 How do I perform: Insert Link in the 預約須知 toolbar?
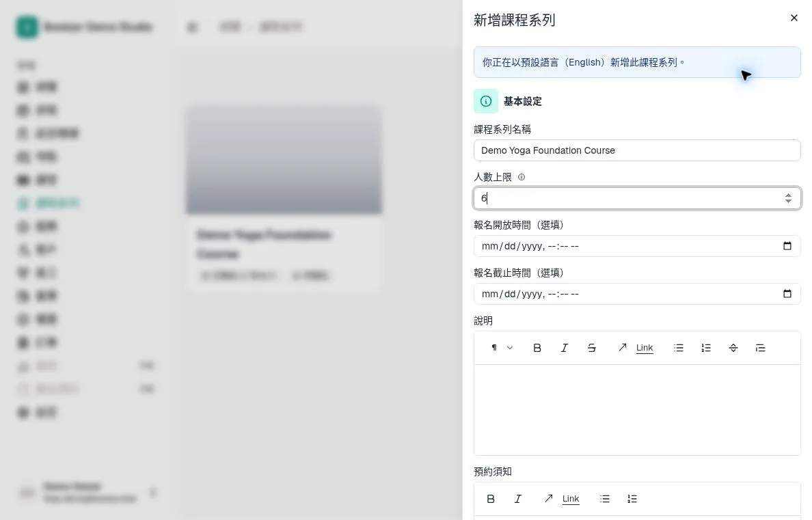(562, 499)
